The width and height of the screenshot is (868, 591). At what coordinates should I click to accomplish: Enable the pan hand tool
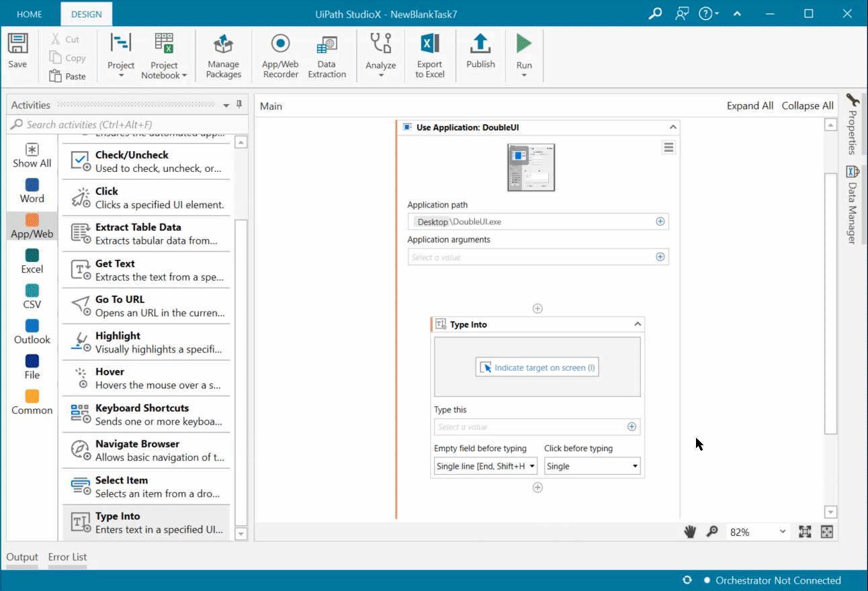tap(690, 532)
